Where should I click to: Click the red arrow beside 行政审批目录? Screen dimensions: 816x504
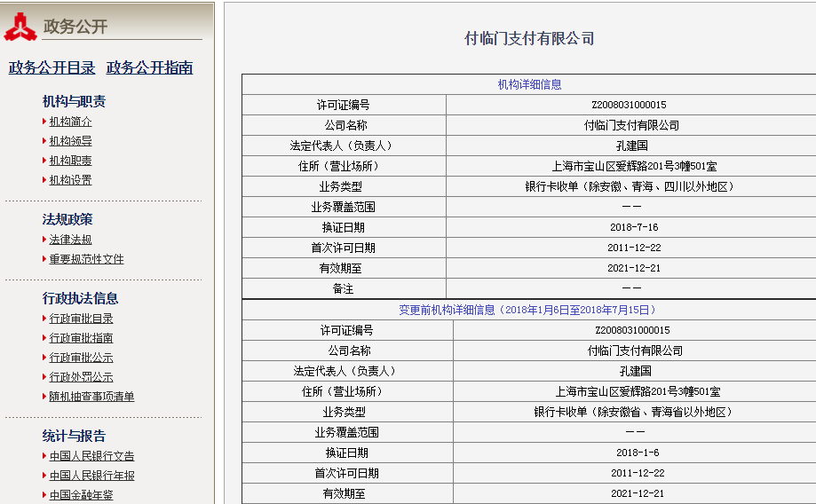pos(44,319)
